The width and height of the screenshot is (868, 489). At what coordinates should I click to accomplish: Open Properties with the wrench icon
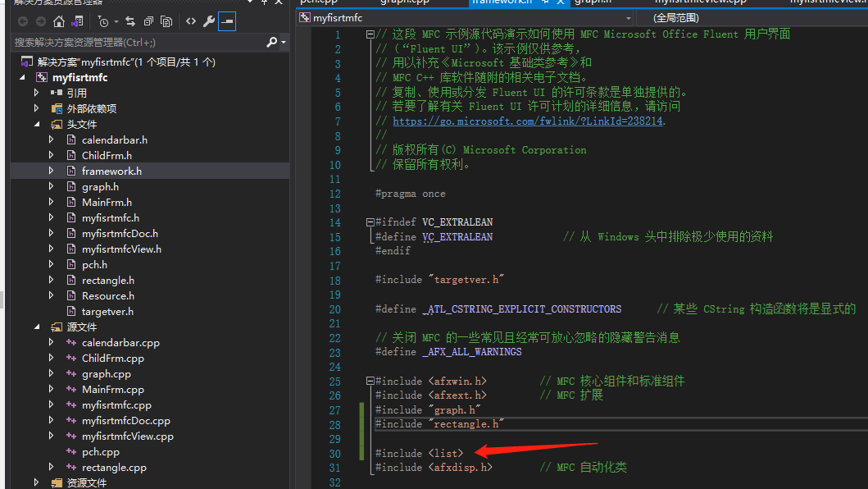(209, 21)
